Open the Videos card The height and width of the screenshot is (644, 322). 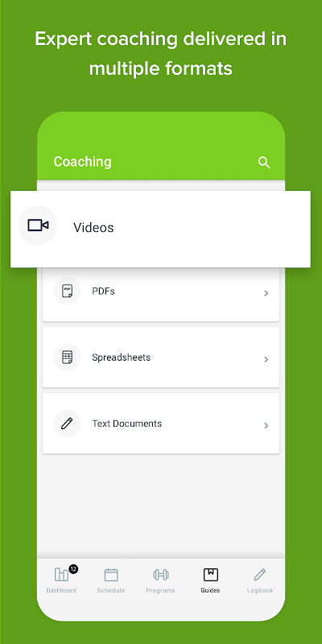[x=160, y=229]
